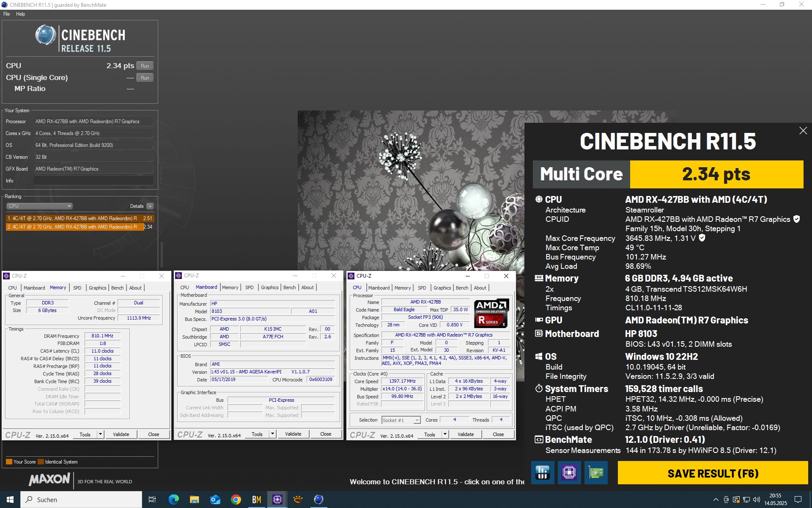Expand Tools dropdown arrow in CPU-Z CPU window
This screenshot has width=812, height=508.
tap(445, 434)
